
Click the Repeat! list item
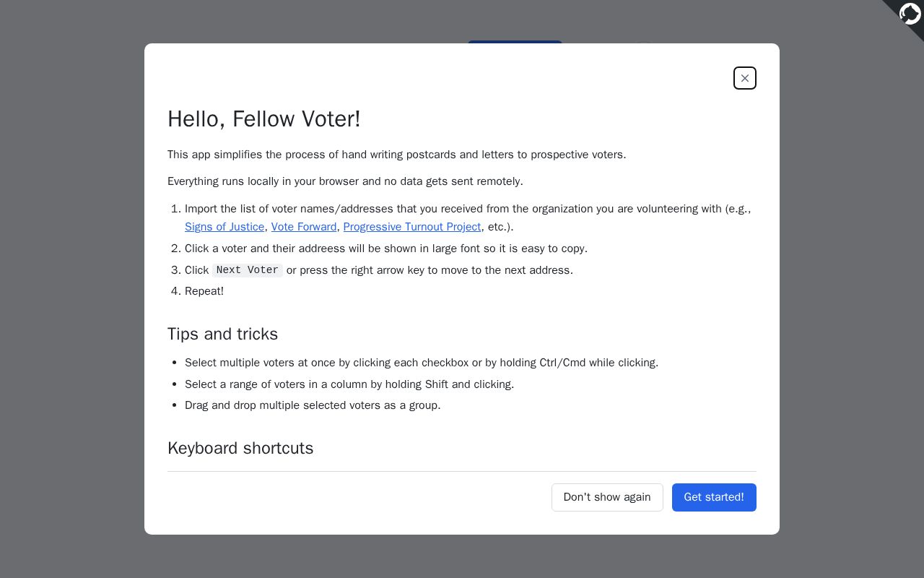pos(204,291)
